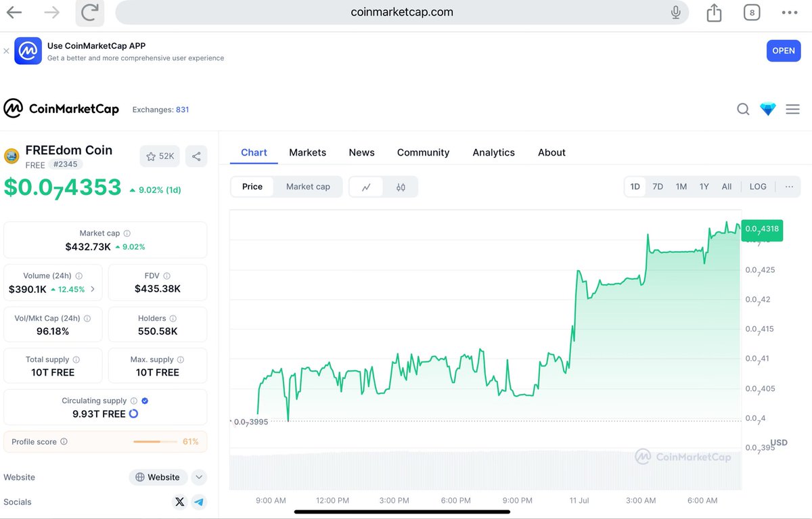Click Market cap info icon

click(127, 233)
